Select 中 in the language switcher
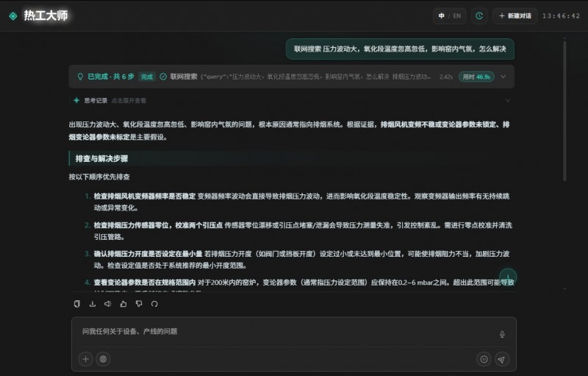The height and width of the screenshot is (376, 588). [442, 15]
